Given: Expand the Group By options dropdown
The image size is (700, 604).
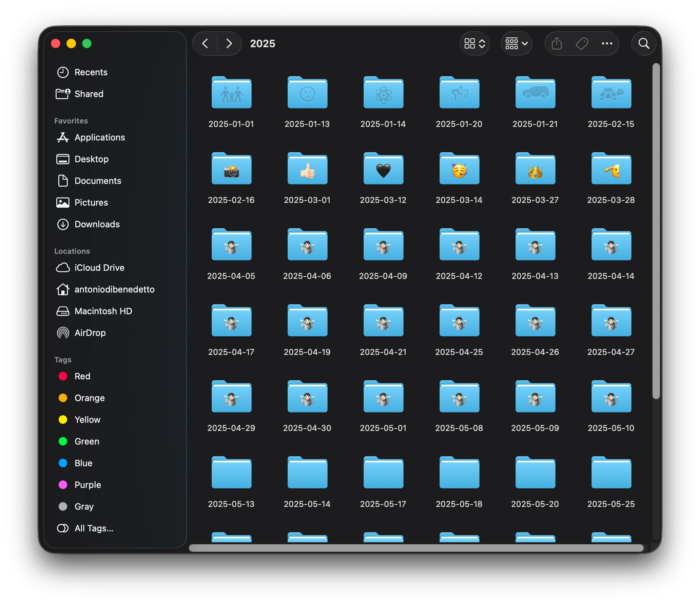Looking at the screenshot, I should pos(516,43).
